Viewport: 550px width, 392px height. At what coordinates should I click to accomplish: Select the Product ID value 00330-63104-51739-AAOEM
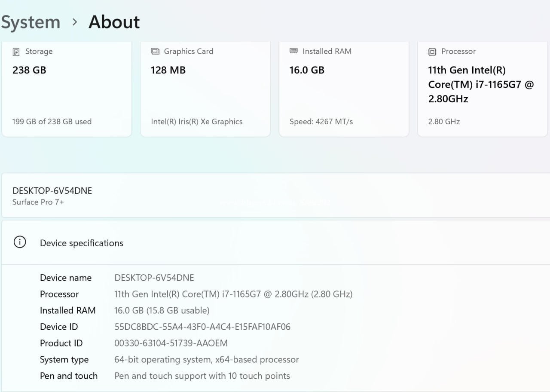pyautogui.click(x=171, y=343)
